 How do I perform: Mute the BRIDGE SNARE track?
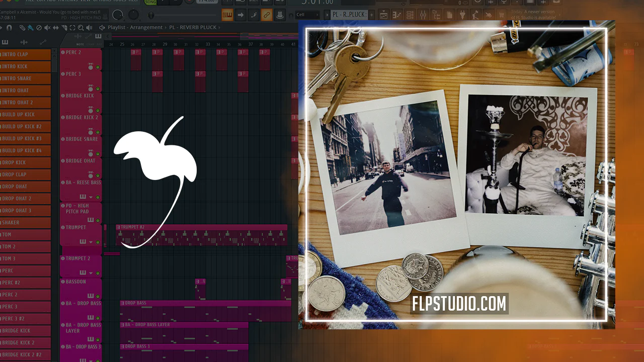pyautogui.click(x=98, y=153)
